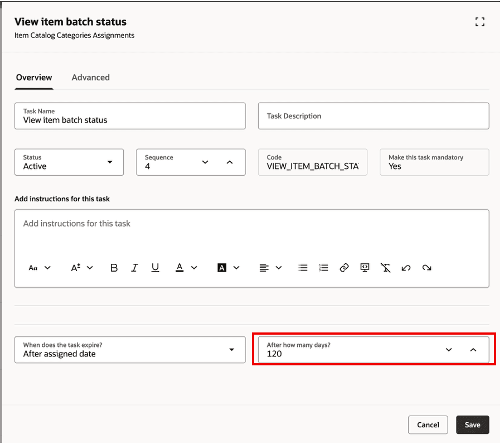
Task: Redo the last edit in the editor
Action: click(427, 267)
